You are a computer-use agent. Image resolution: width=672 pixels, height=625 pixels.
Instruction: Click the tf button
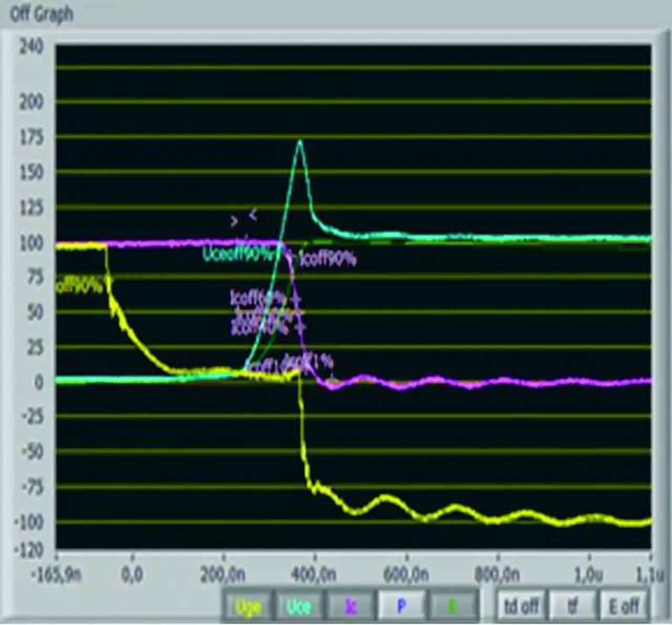tap(572, 607)
